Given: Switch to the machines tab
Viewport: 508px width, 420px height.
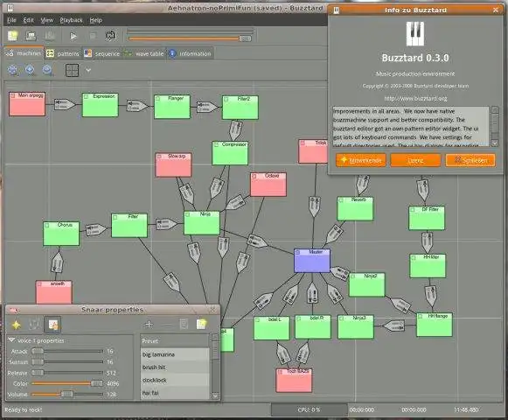Looking at the screenshot, I should click(x=24, y=53).
